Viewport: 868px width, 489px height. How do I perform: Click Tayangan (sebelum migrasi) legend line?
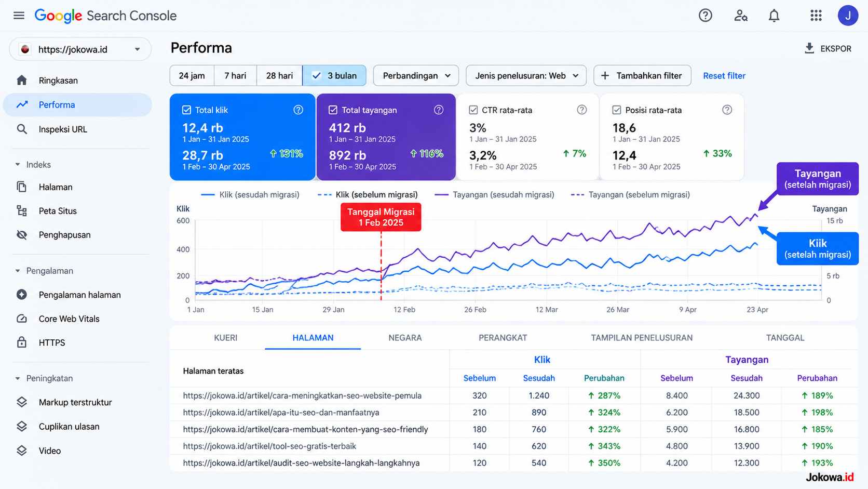click(x=630, y=194)
